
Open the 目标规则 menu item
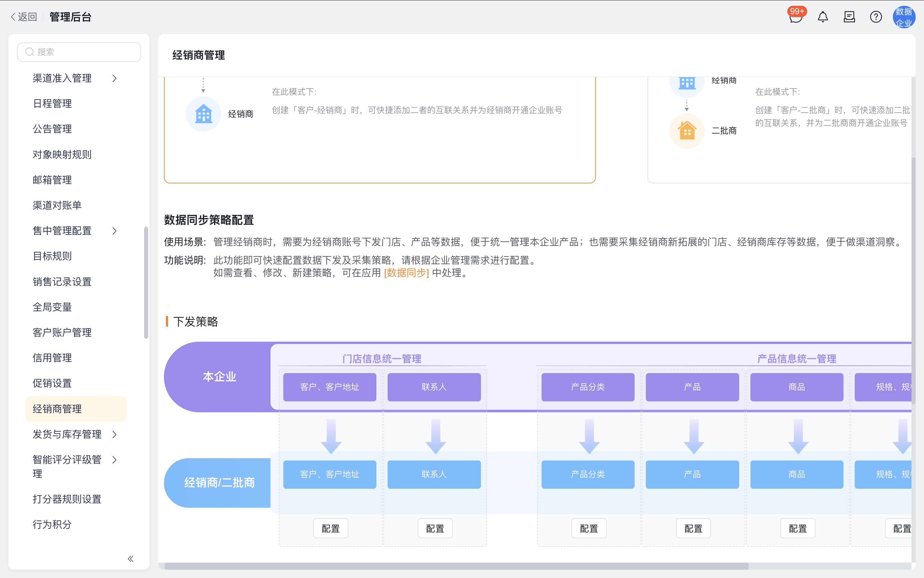(76, 256)
